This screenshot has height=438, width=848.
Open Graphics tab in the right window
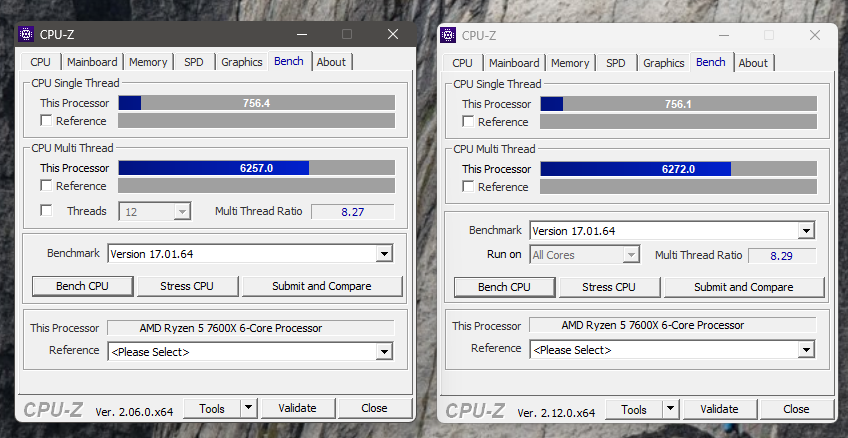click(664, 63)
